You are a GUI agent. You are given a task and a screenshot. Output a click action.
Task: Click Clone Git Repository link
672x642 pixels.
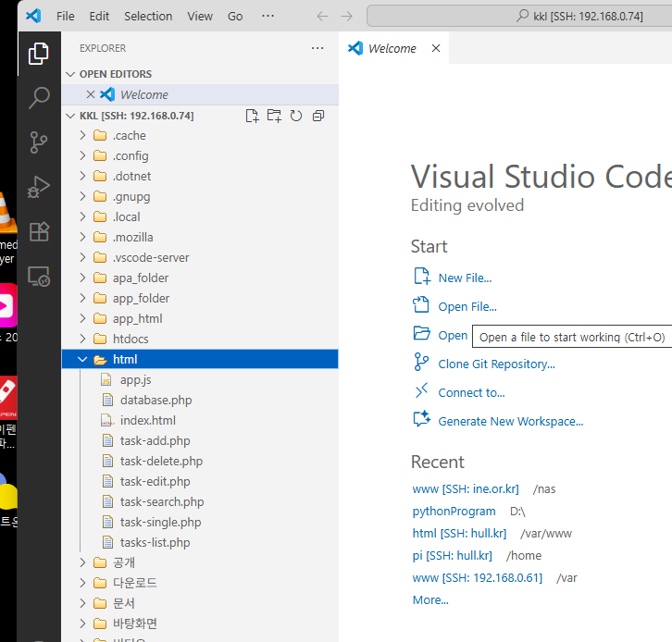(x=496, y=364)
